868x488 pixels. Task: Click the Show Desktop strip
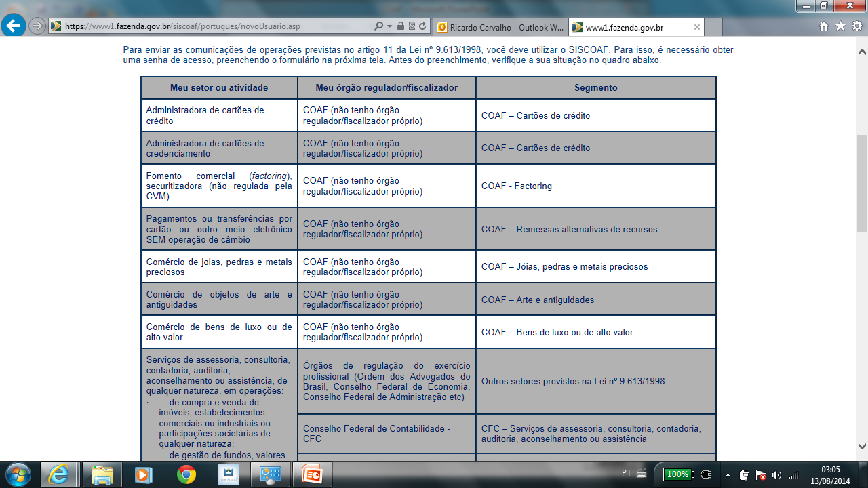863,474
